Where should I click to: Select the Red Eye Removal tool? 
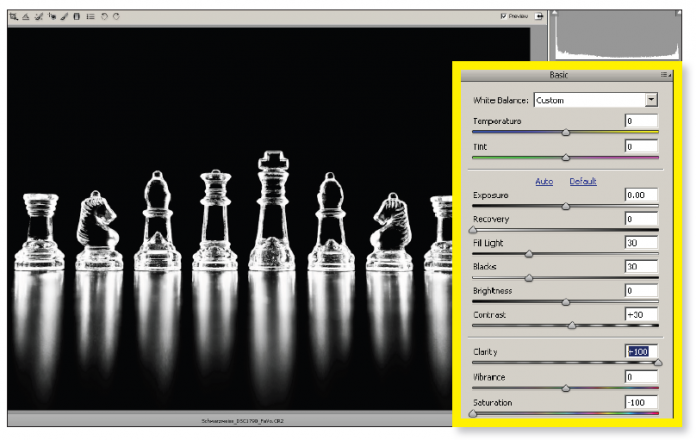point(53,17)
